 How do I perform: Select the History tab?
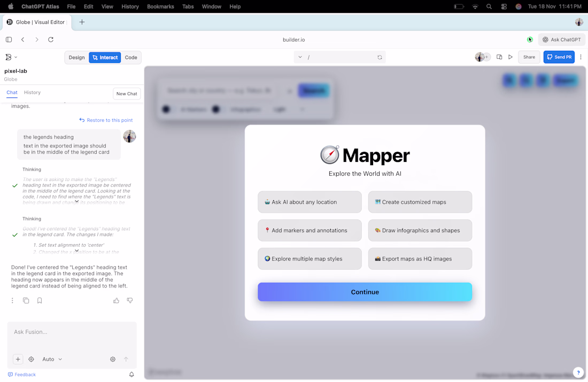32,92
